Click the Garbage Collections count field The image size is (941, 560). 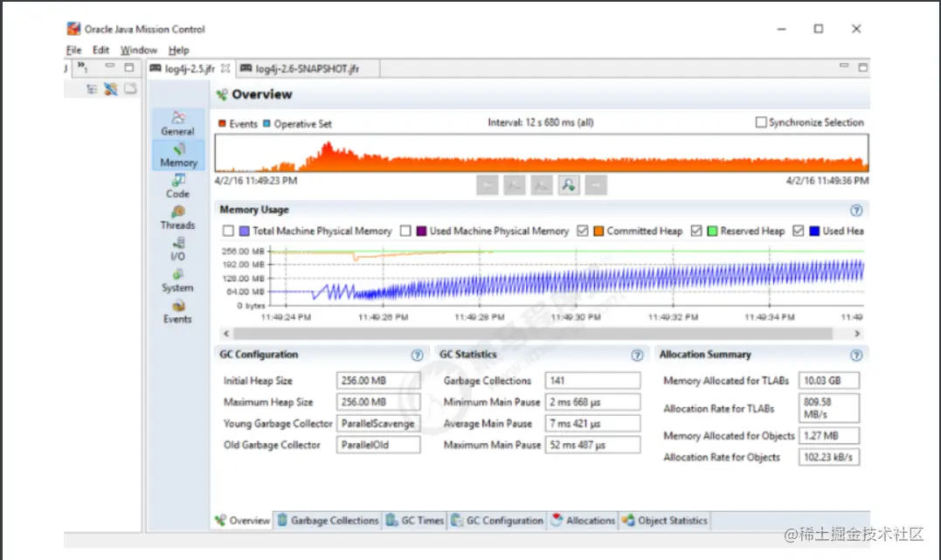click(x=593, y=381)
